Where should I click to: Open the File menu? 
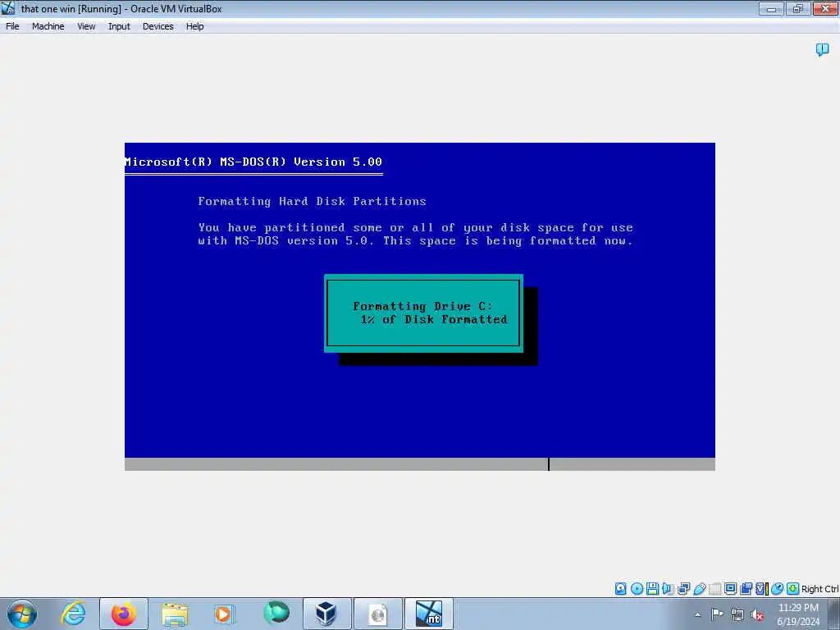pyautogui.click(x=12, y=26)
